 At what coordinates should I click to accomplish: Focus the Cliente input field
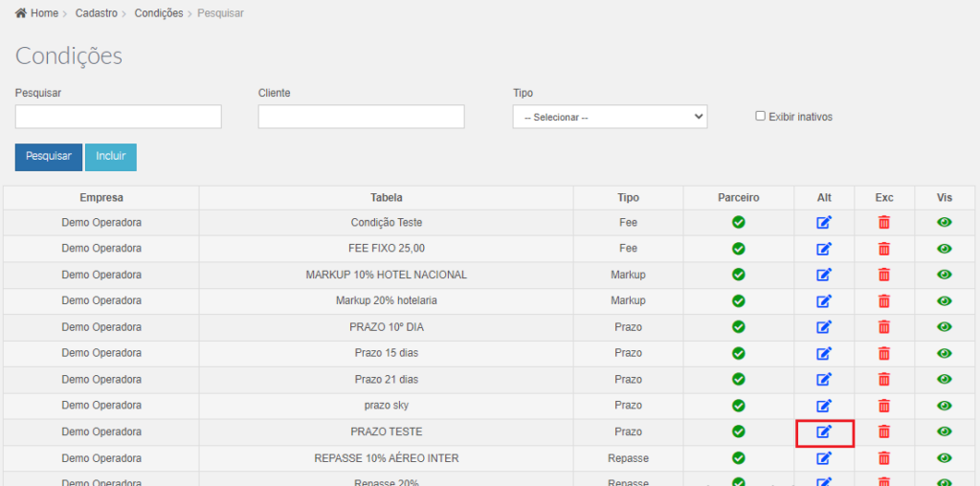tap(361, 117)
